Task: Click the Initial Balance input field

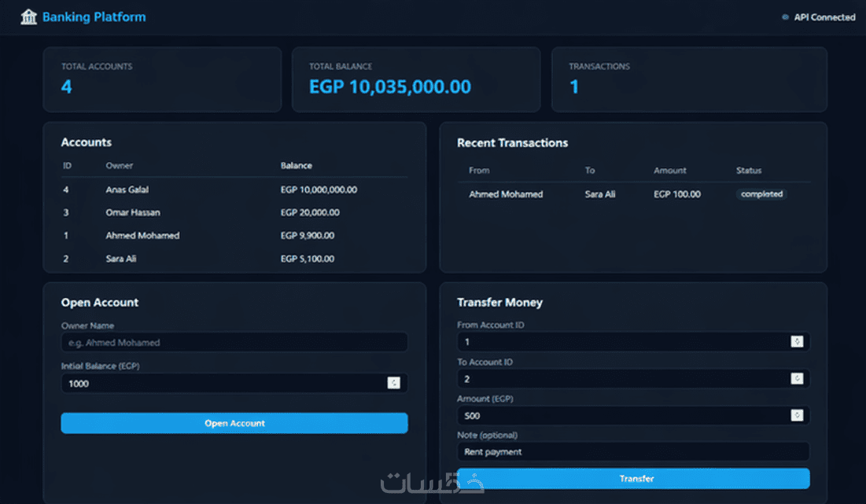Action: click(x=234, y=383)
